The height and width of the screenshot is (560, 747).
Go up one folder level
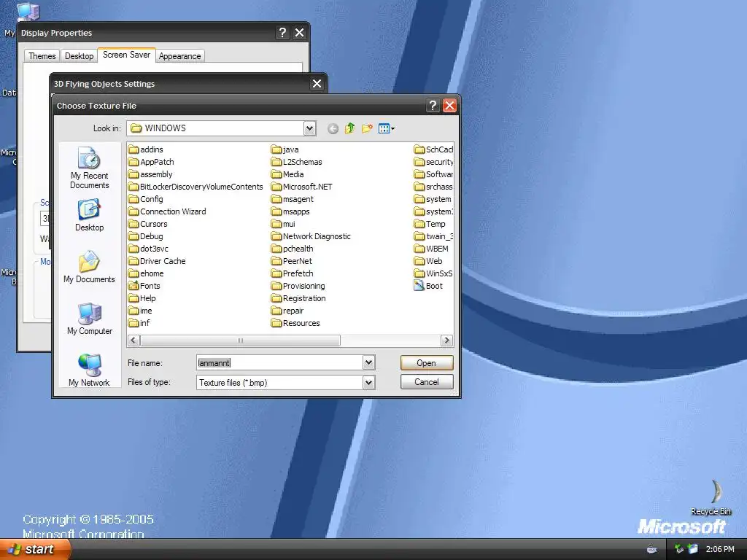pyautogui.click(x=349, y=128)
